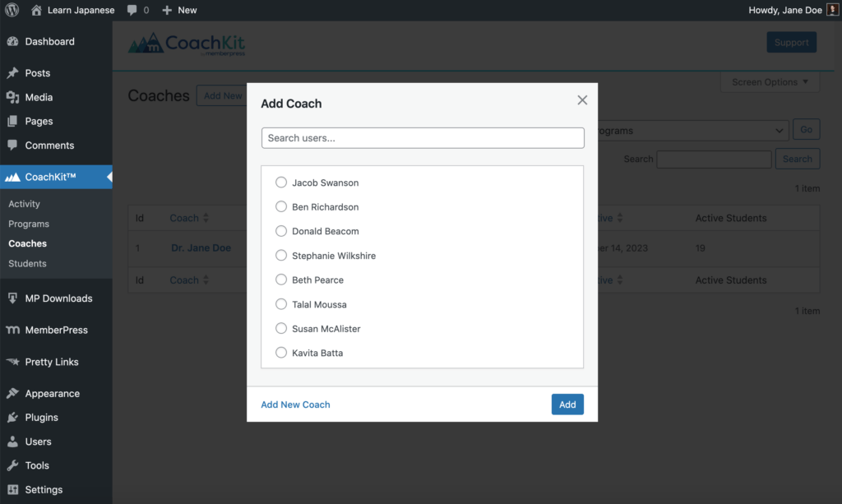Expand the Screen Options dropdown

pos(770,82)
